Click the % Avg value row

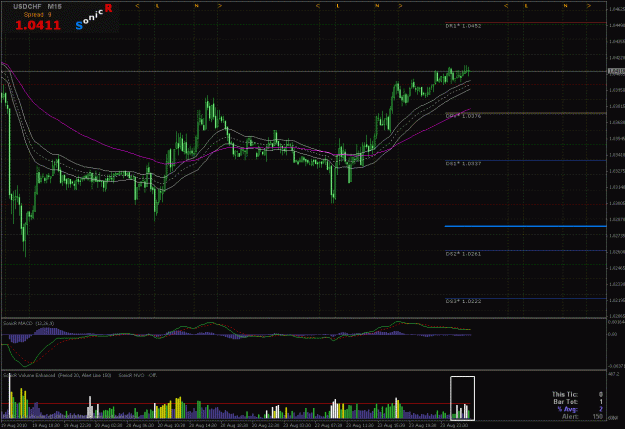click(x=580, y=409)
